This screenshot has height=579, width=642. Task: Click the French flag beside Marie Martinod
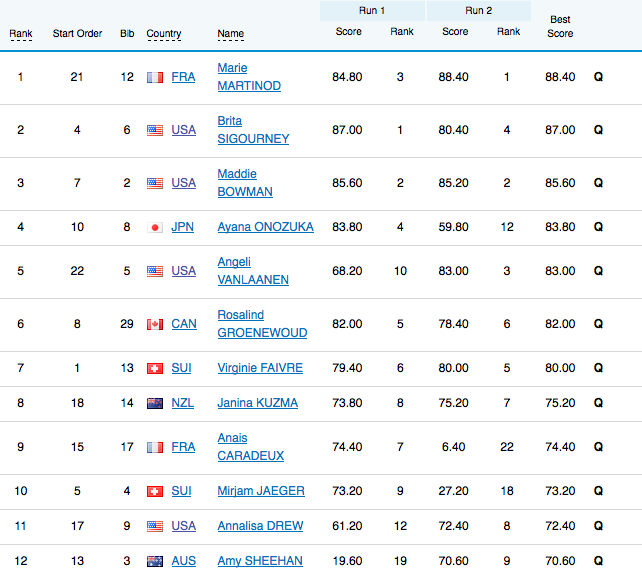point(155,77)
